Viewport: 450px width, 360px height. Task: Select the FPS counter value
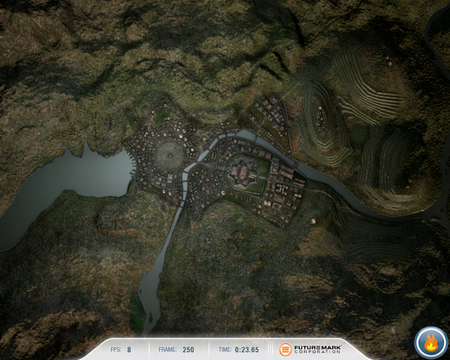point(129,349)
